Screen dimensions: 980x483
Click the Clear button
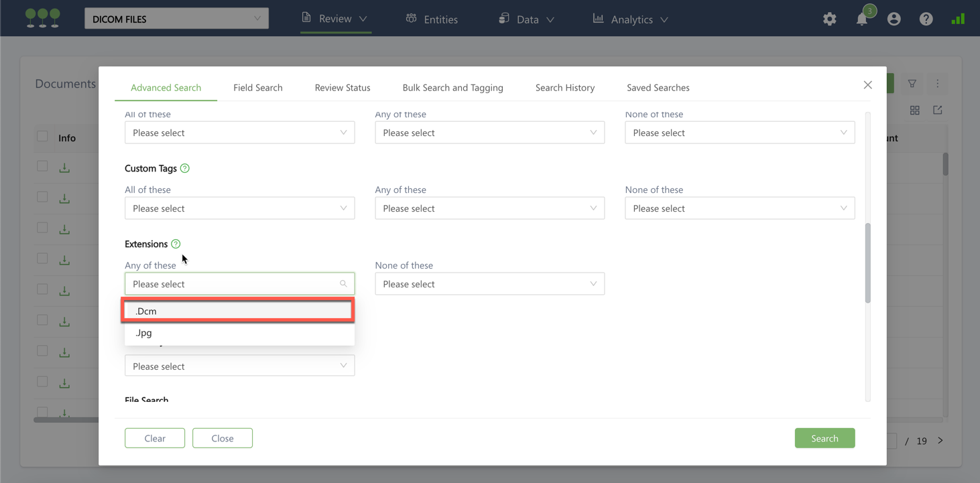click(155, 438)
